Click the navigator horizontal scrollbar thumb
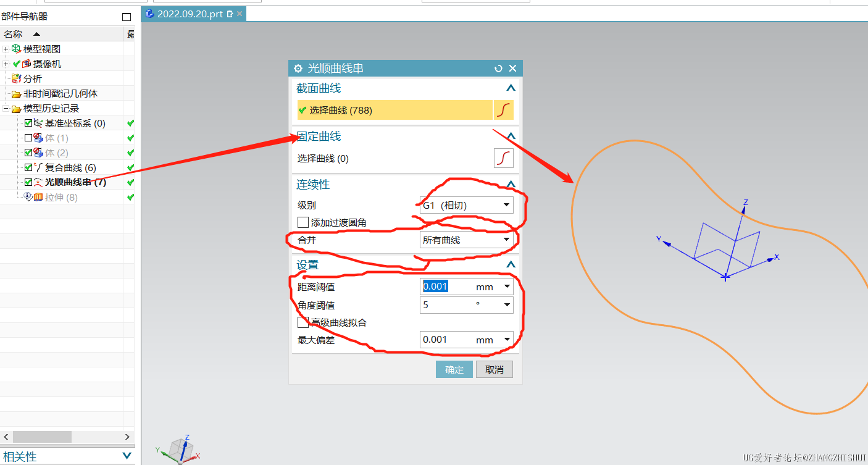 [42, 437]
